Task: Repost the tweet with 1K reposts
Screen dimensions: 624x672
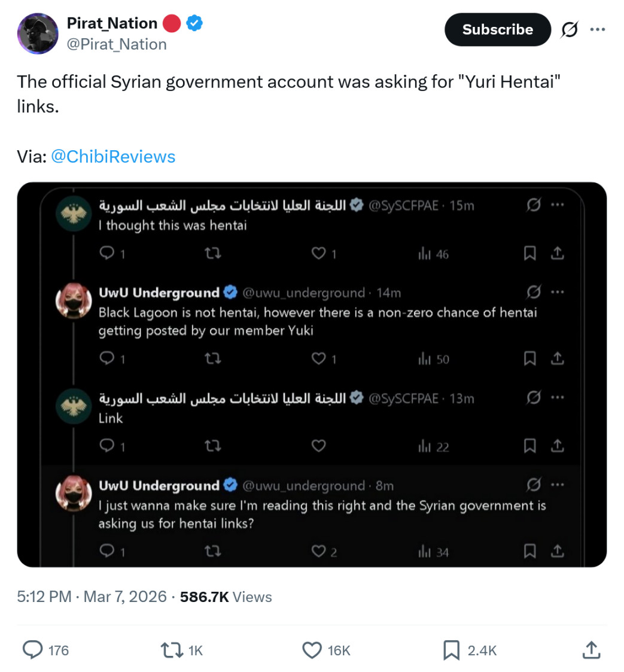Action: [x=181, y=650]
